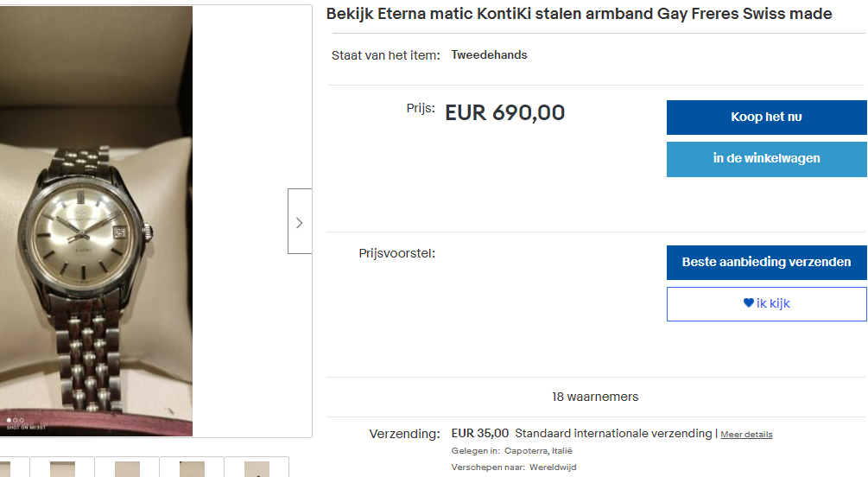Viewport: 868px width, 477px height.
Task: Click the 'Standaard internationale verzending' shipping text
Action: pyautogui.click(x=613, y=433)
